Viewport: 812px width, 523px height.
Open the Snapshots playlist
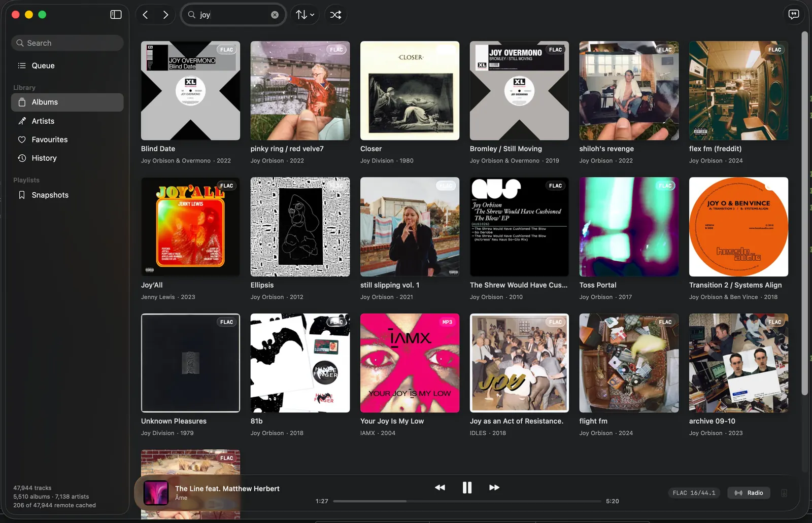click(67, 195)
